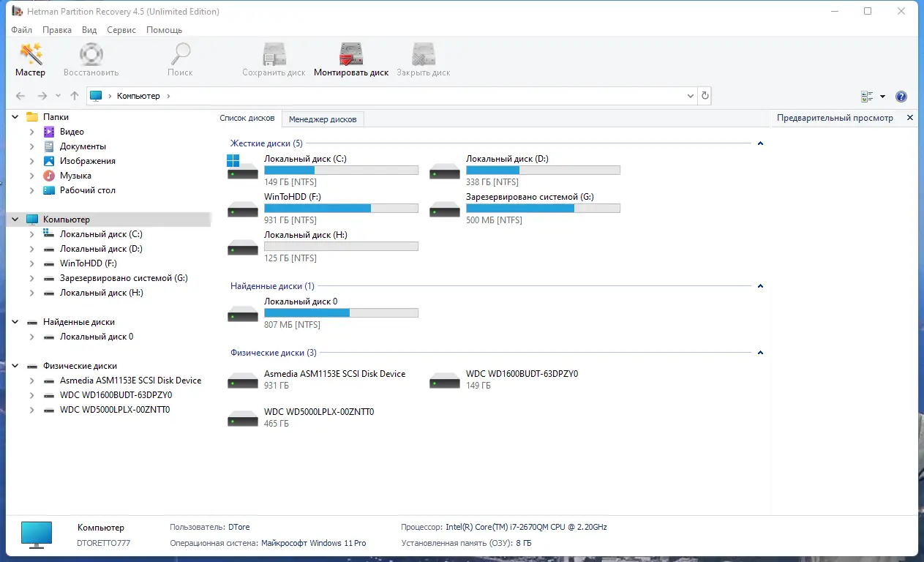
Task: Switch to the Менеджер дисков tab
Action: (x=323, y=119)
